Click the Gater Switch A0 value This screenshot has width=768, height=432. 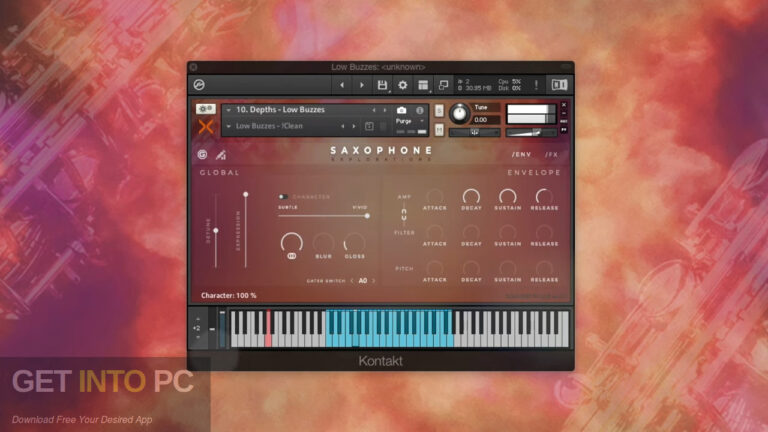coord(363,281)
